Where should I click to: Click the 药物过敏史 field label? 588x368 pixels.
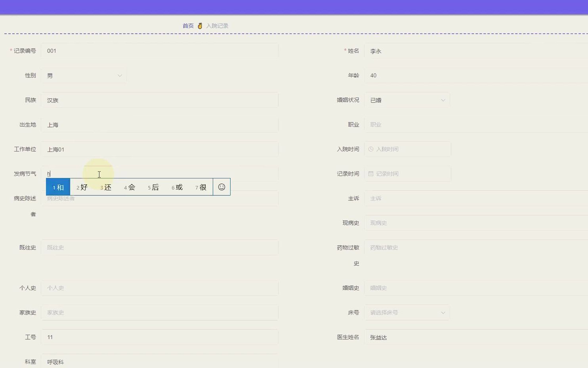coord(348,255)
